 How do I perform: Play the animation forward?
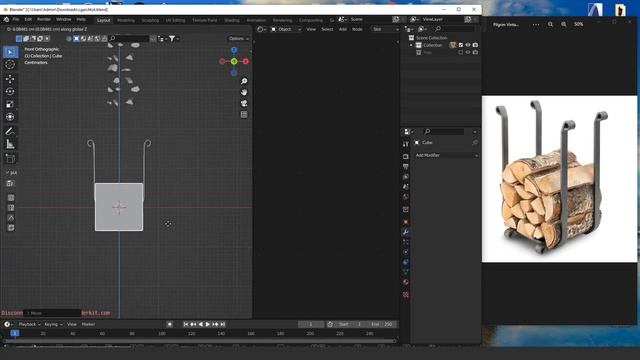[208, 324]
